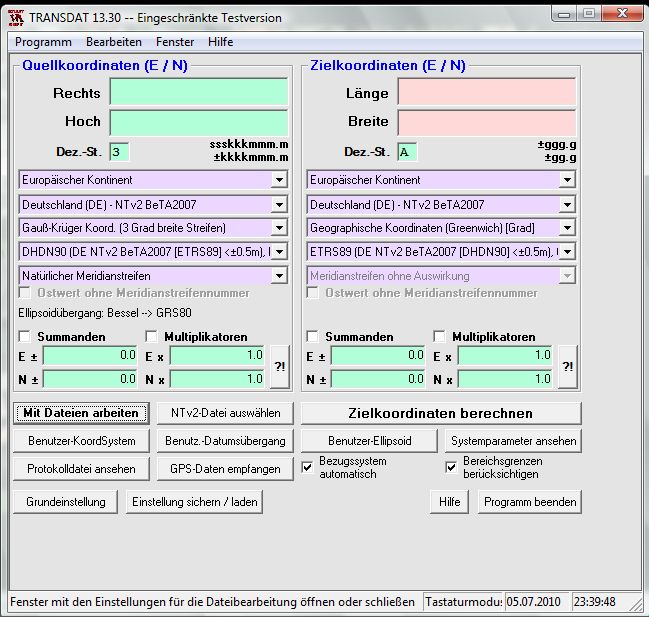The width and height of the screenshot is (649, 617).
Task: Expand target Europäischer Kontinent dropdown
Action: [567, 180]
